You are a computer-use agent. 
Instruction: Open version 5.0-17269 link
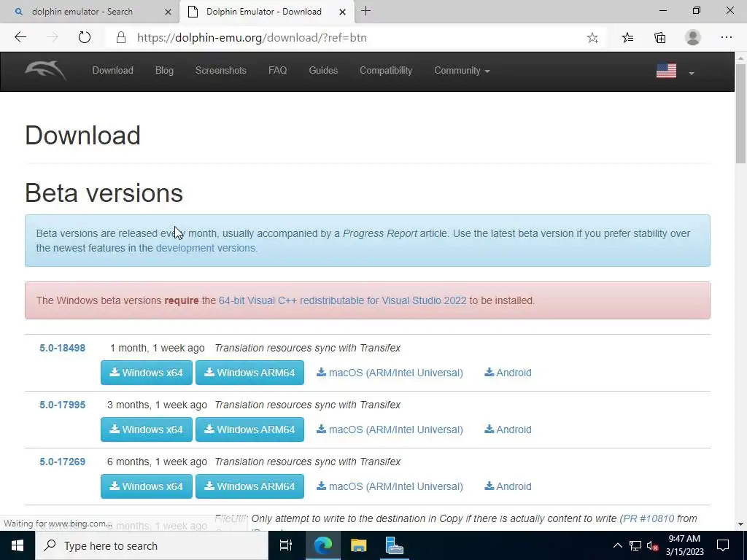63,462
